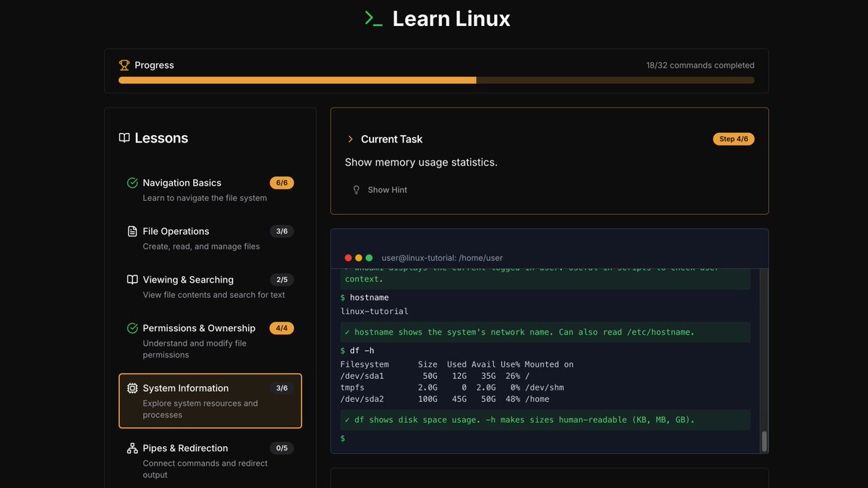Click the open book icon beside Lessons

124,138
